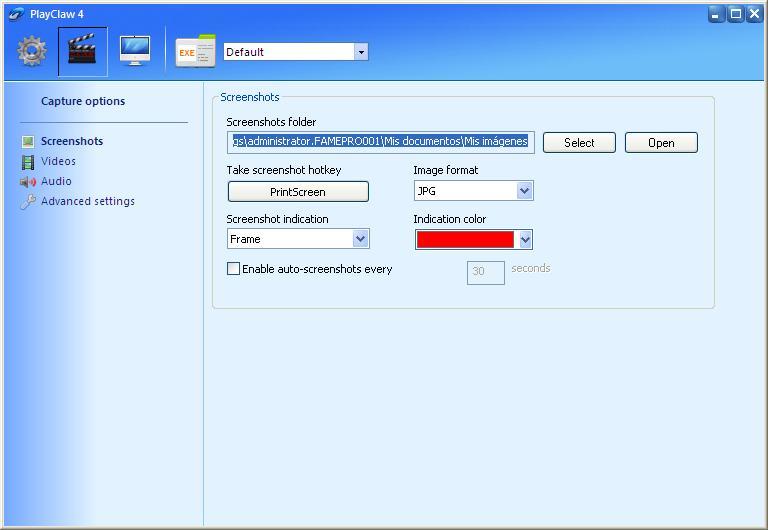768x530 pixels.
Task: Click the 'Screenshot indication' label
Action: pos(277,219)
